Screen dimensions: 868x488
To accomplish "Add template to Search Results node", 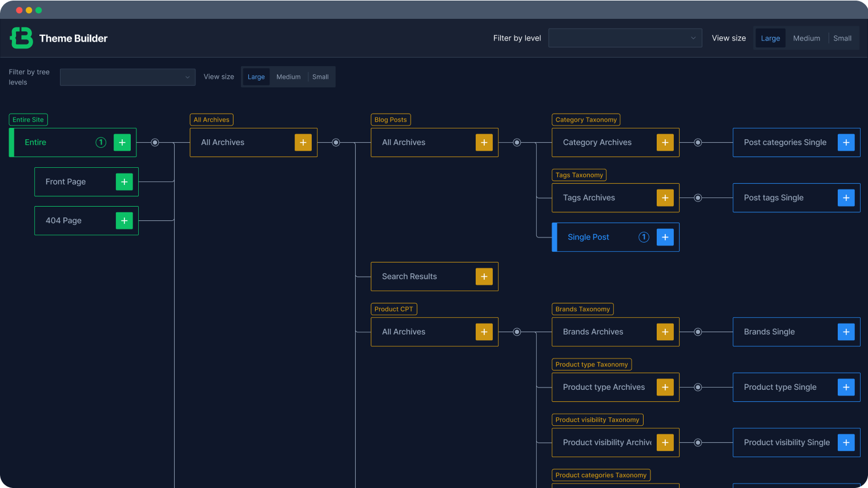I will click(484, 276).
